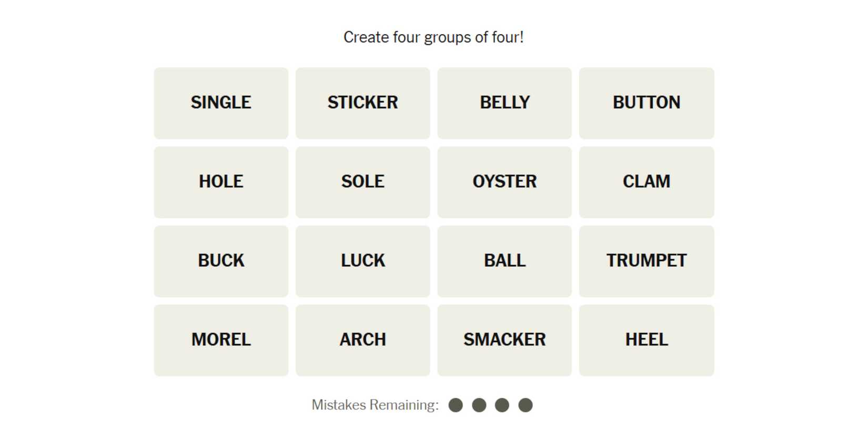Pick the HEEL tile
868x434 pixels.
tap(647, 340)
